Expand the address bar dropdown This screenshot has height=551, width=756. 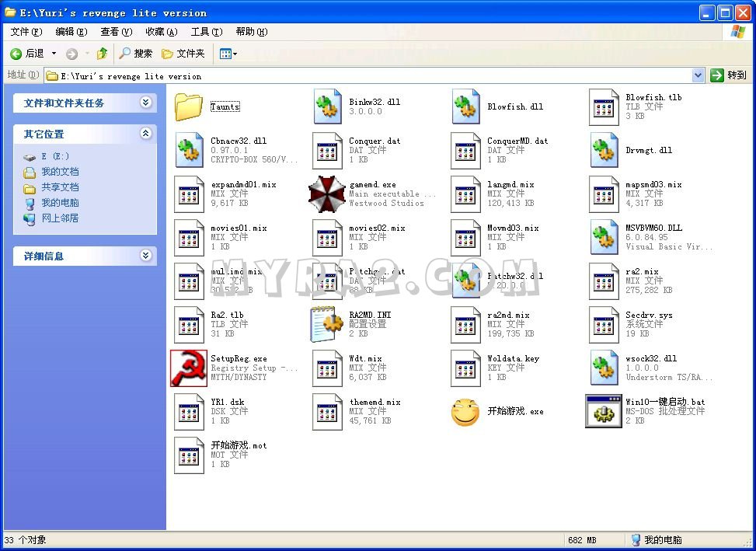click(x=698, y=75)
